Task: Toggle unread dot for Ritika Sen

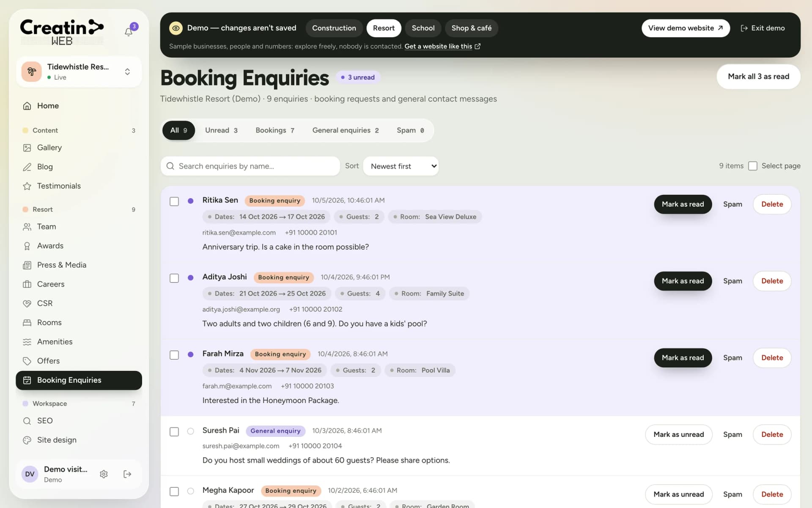Action: (x=191, y=201)
